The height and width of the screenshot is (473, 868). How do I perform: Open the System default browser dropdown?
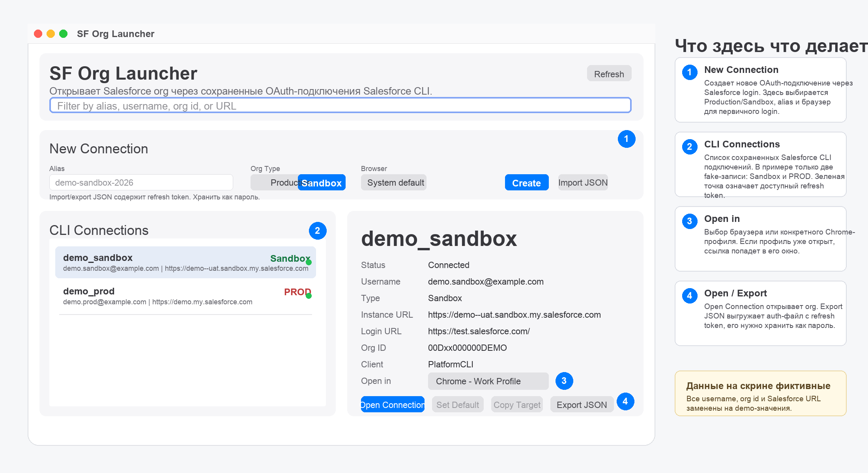tap(393, 182)
